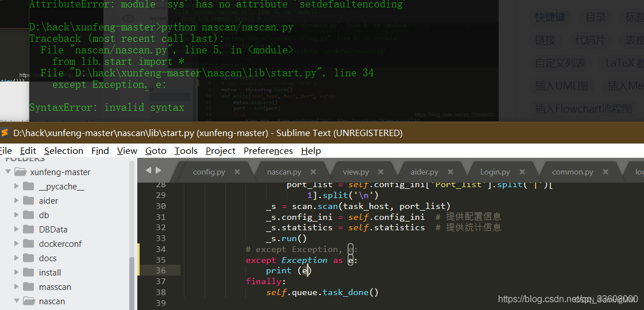Open the Preferences menu
This screenshot has width=644, height=310.
point(268,150)
